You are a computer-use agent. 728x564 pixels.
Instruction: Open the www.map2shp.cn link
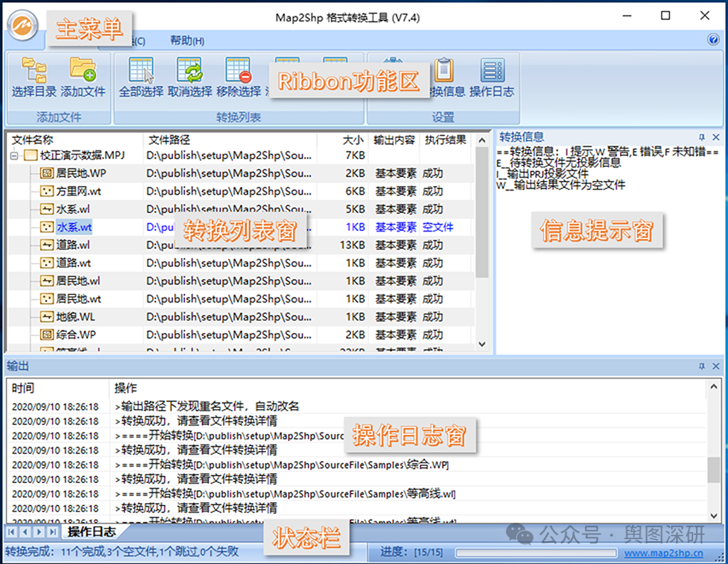[663, 553]
